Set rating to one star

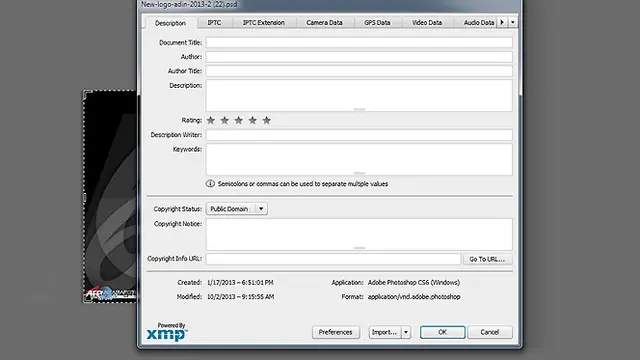click(x=211, y=120)
